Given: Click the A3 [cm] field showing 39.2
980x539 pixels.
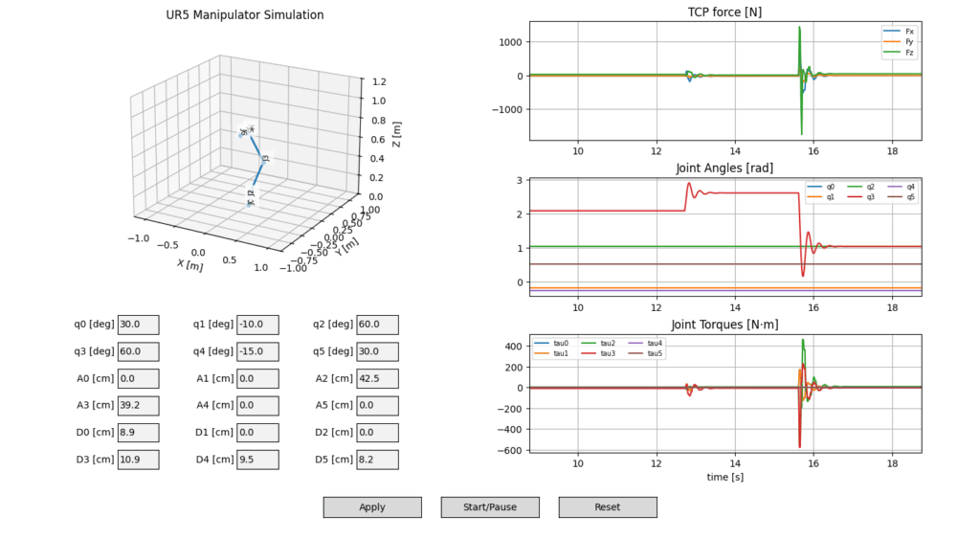Looking at the screenshot, I should click(138, 406).
